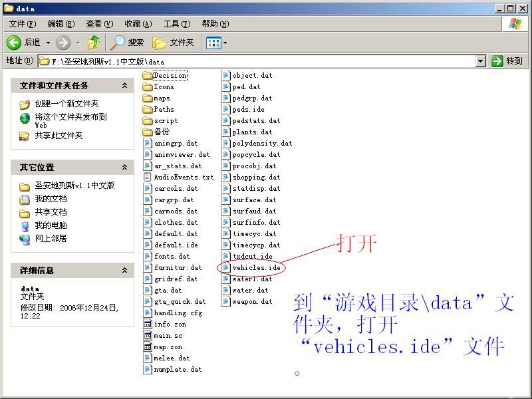This screenshot has height=399, width=532.
Task: Select file name popcycle.dat
Action: pyautogui.click(x=256, y=154)
